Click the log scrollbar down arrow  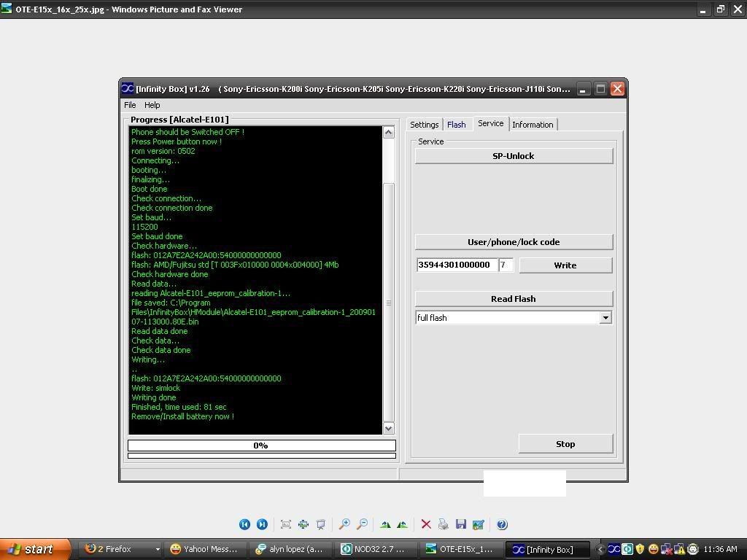click(388, 429)
